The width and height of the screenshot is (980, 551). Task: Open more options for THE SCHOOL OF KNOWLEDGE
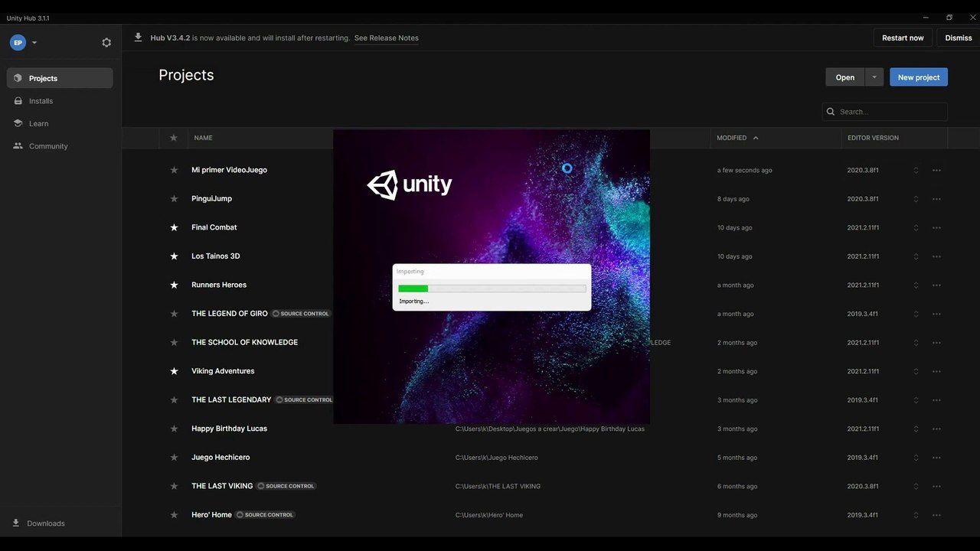[x=936, y=342]
